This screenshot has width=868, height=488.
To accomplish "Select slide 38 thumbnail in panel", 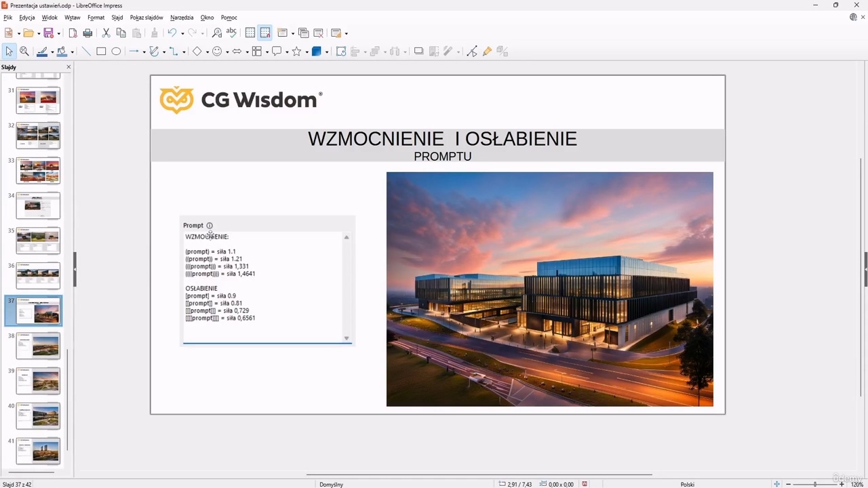I will [x=38, y=346].
